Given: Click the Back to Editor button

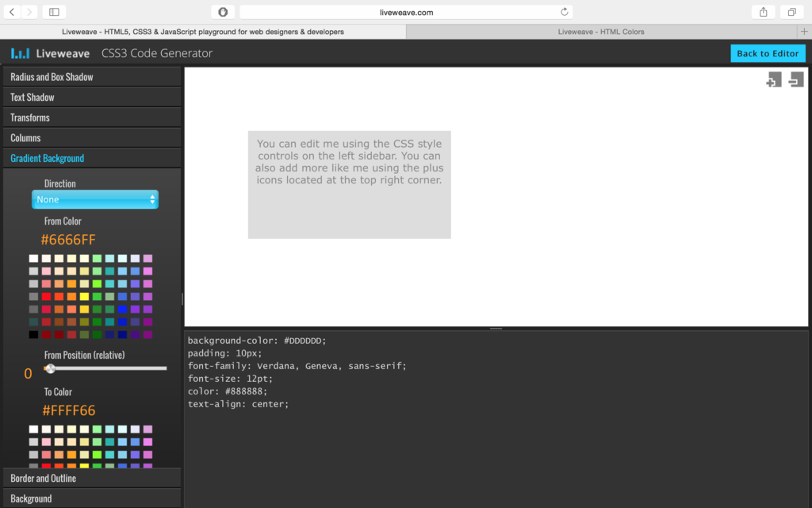Looking at the screenshot, I should 768,53.
